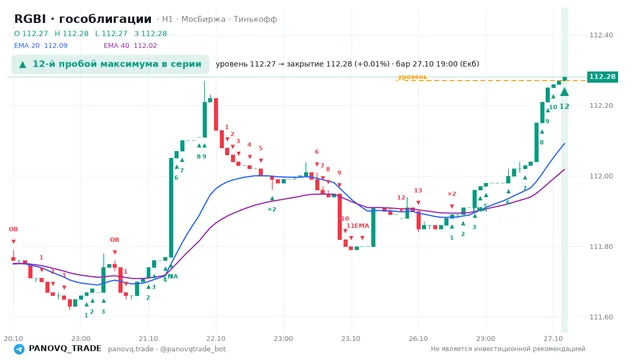The height and width of the screenshot is (360, 640).
Task: Click the 111.80 price axis label
Action: [601, 247]
